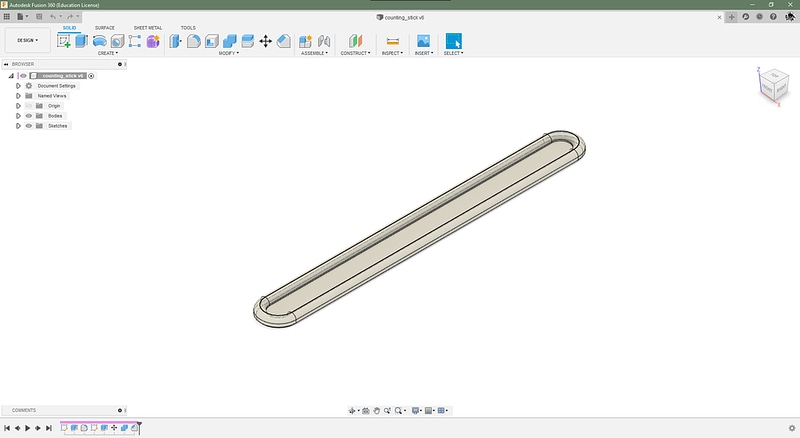
Task: Expand the Document Settings node
Action: click(18, 86)
